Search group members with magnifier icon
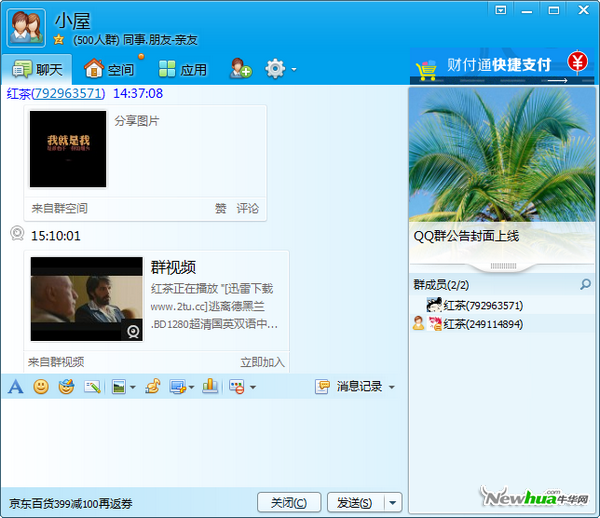 click(585, 285)
